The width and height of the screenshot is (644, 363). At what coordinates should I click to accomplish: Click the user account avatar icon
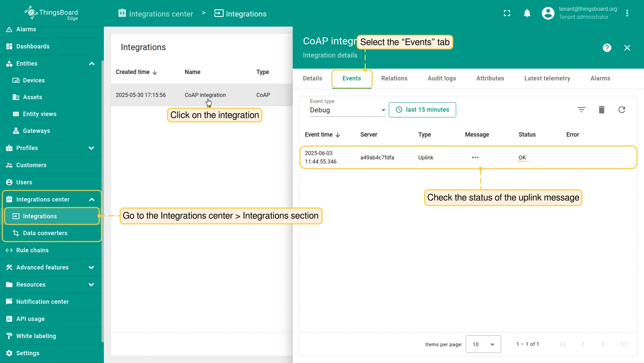(x=548, y=13)
